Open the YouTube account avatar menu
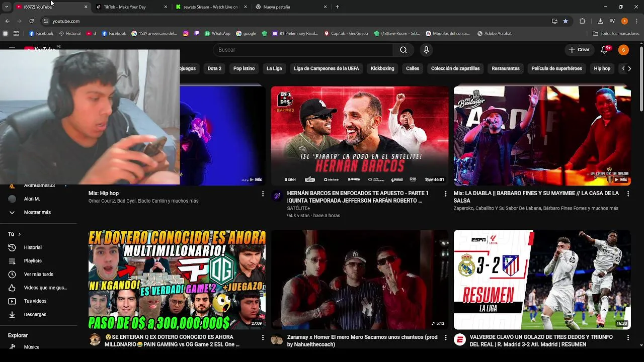 click(623, 50)
